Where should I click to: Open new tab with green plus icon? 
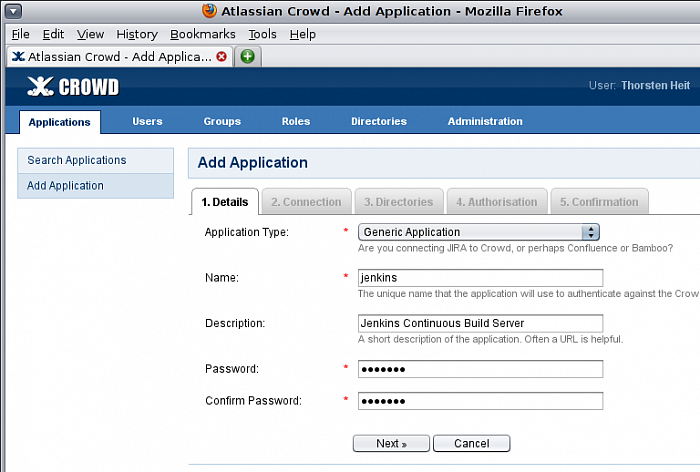coord(247,57)
